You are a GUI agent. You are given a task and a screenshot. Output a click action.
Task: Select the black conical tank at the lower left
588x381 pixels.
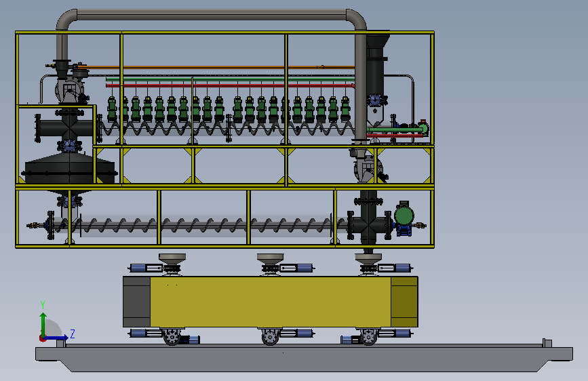coord(69,168)
